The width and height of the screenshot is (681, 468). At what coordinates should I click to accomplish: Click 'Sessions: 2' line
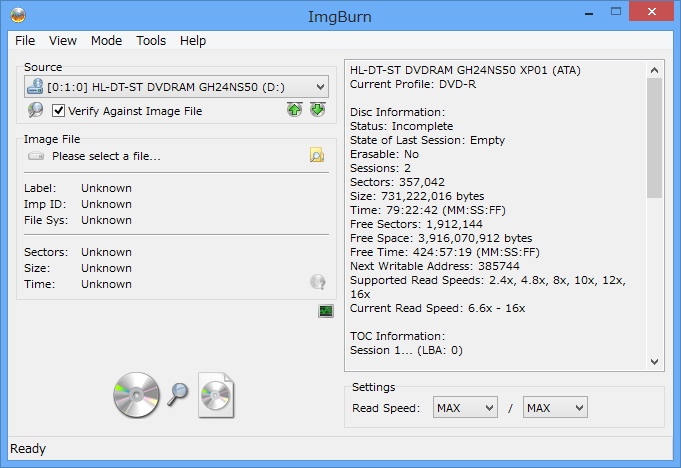pos(380,168)
